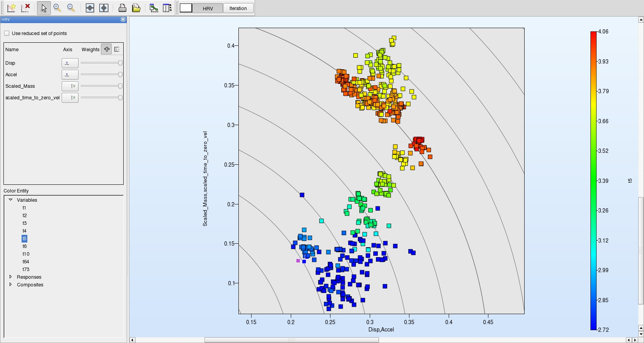Click the 4.06 colorbar maximum value
The width and height of the screenshot is (644, 343).
pos(603,32)
